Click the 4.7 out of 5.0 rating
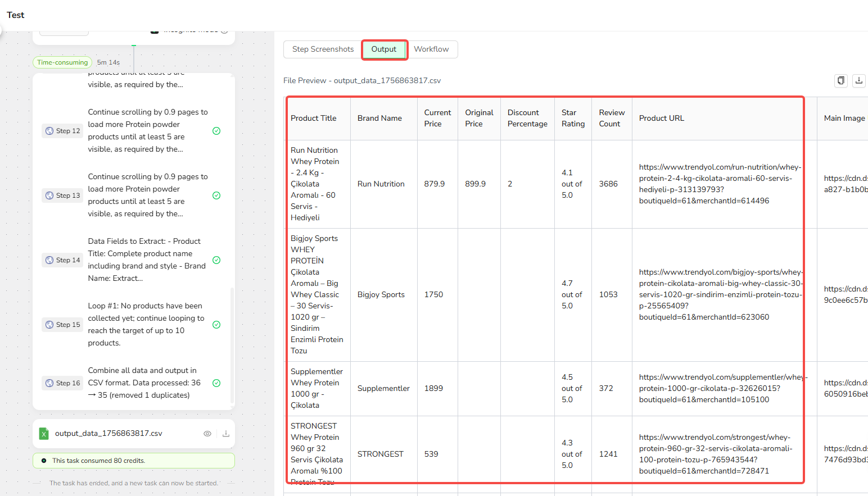The image size is (868, 496). click(x=573, y=295)
